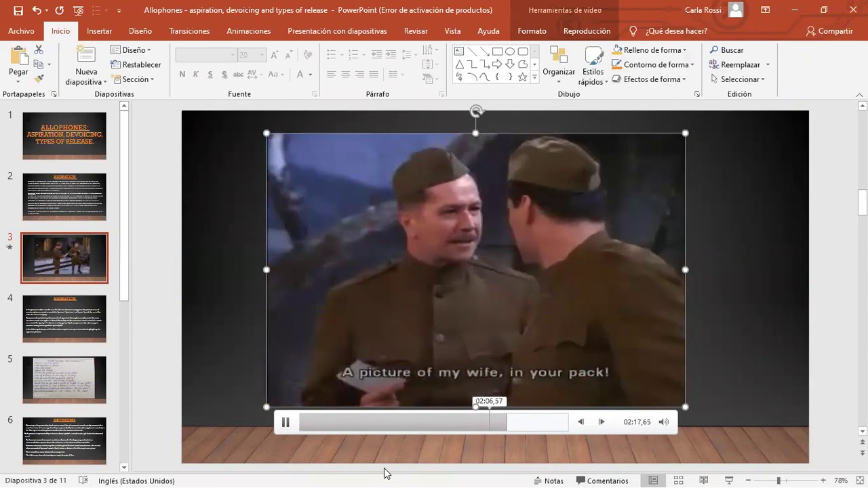Switch to the Insertar tab
This screenshot has height=488, width=868.
click(99, 31)
